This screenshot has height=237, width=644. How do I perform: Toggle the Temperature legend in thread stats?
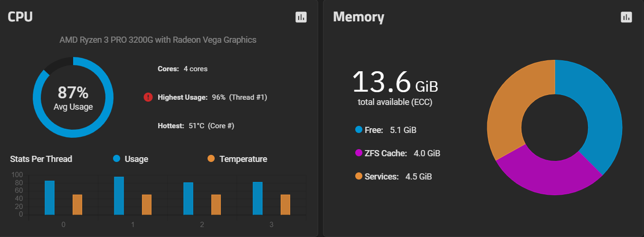(237, 159)
